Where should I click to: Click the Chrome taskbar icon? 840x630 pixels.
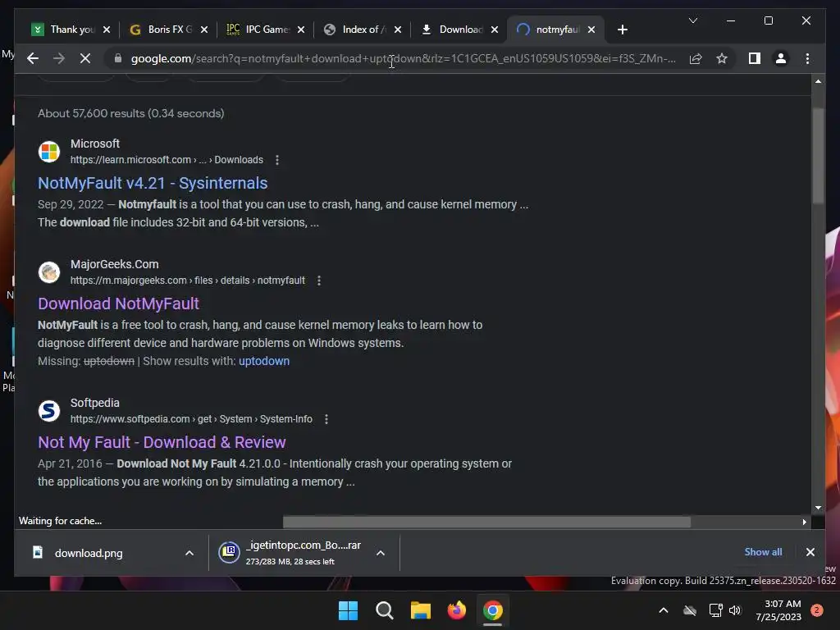[x=493, y=610]
